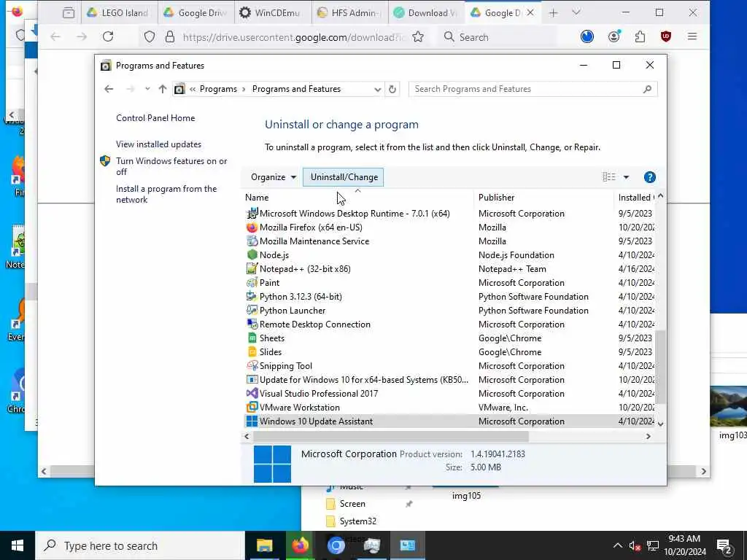747x560 pixels.
Task: Open View installed updates link
Action: [x=158, y=144]
